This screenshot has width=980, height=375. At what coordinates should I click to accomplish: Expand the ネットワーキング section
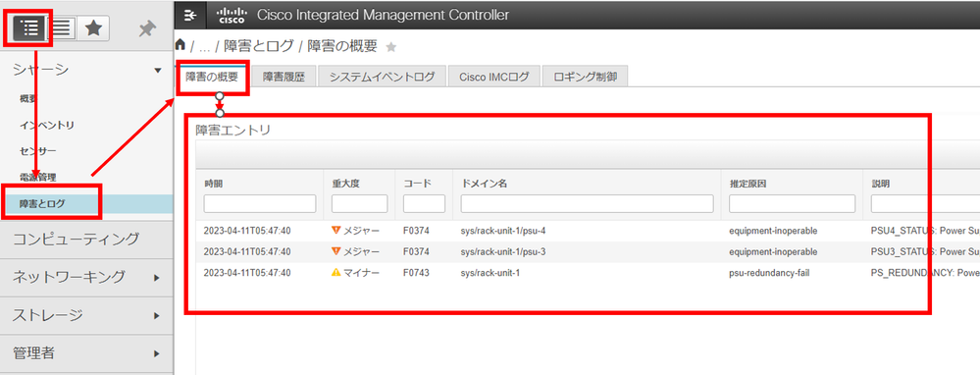click(x=157, y=278)
